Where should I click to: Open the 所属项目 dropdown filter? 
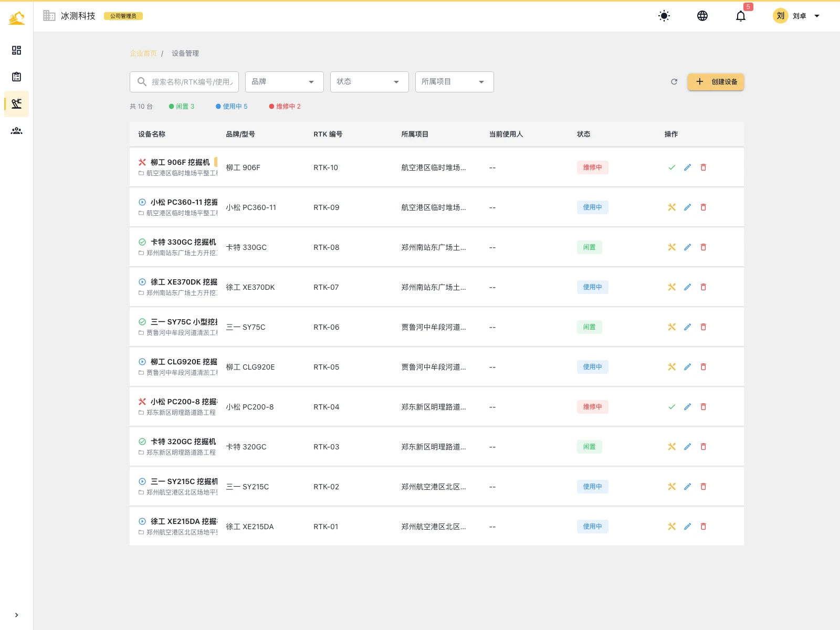[455, 82]
